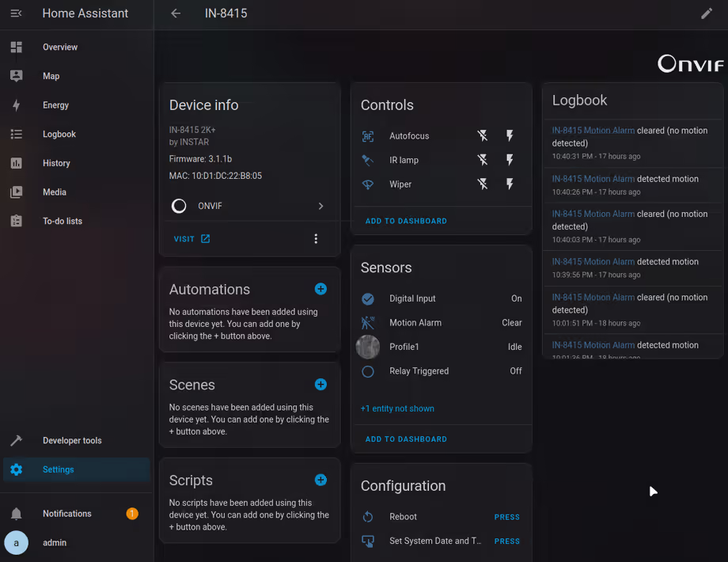Image resolution: width=728 pixels, height=562 pixels.
Task: Open Motion Alarm link at 10:40:26 PM
Action: point(593,179)
